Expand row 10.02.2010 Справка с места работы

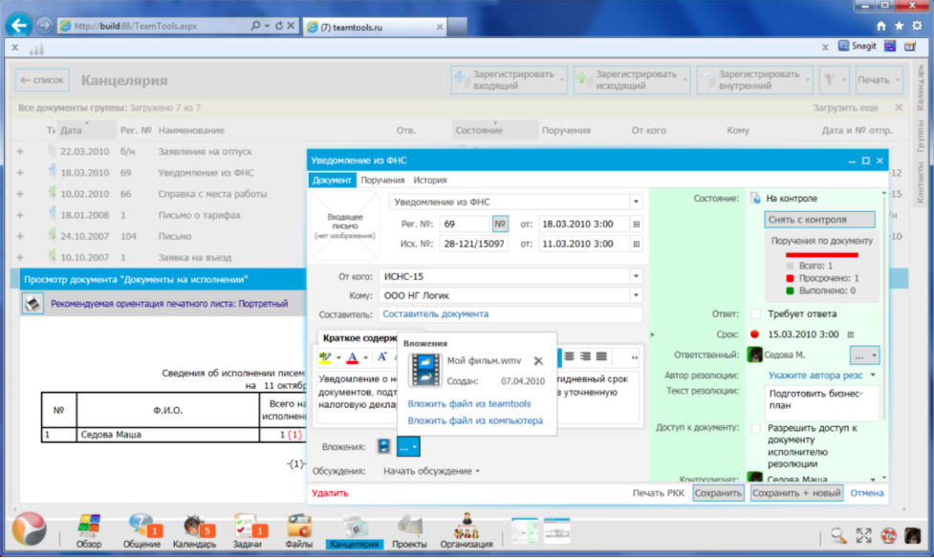(20, 194)
